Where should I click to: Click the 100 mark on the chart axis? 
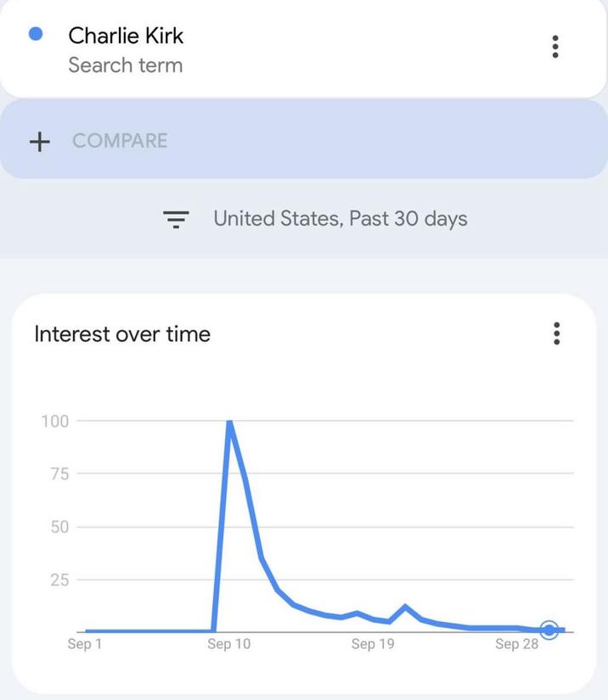[x=55, y=418]
